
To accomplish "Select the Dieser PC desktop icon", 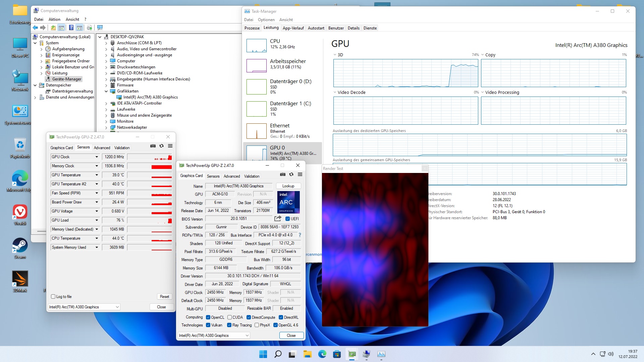I will (20, 47).
